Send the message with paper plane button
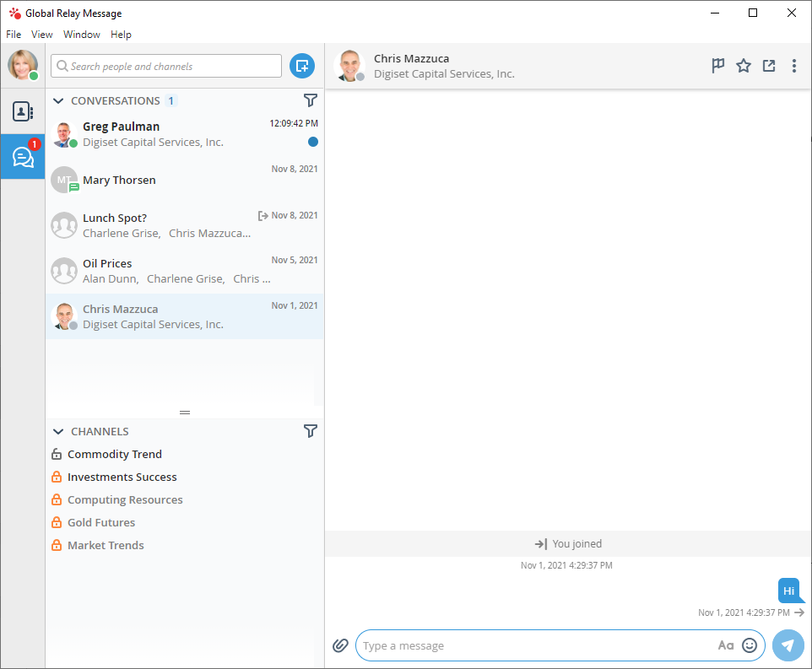The height and width of the screenshot is (669, 812). pos(788,645)
